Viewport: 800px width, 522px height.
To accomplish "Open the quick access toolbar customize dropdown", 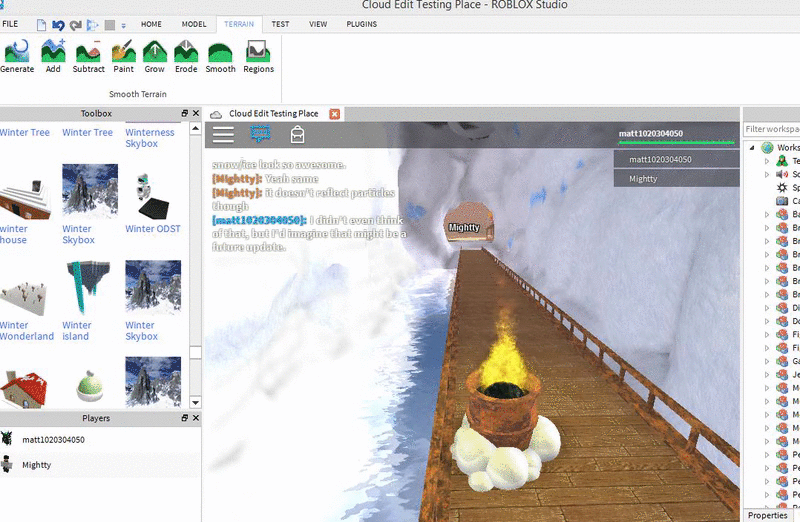I will 123,25.
